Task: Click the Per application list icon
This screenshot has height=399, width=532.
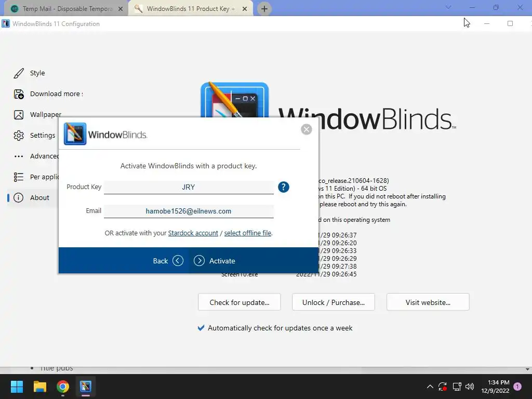Action: point(19,177)
